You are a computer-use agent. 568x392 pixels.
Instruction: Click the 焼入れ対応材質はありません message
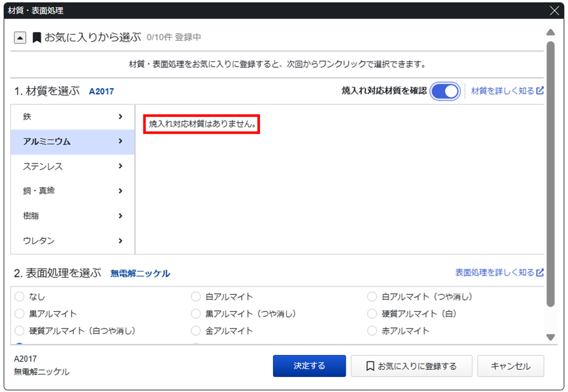[x=203, y=124]
